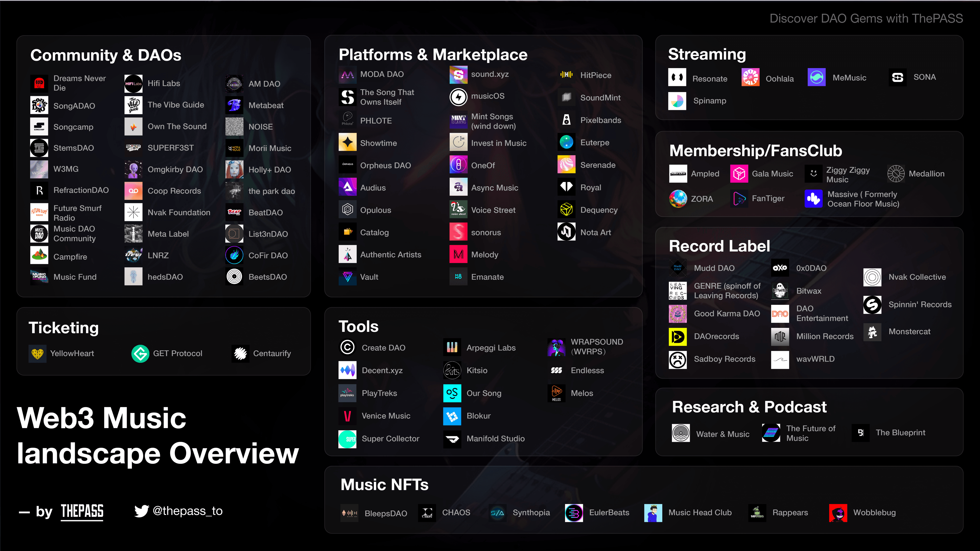The image size is (980, 551).
Task: Click the Catalog folder icon
Action: point(347,232)
